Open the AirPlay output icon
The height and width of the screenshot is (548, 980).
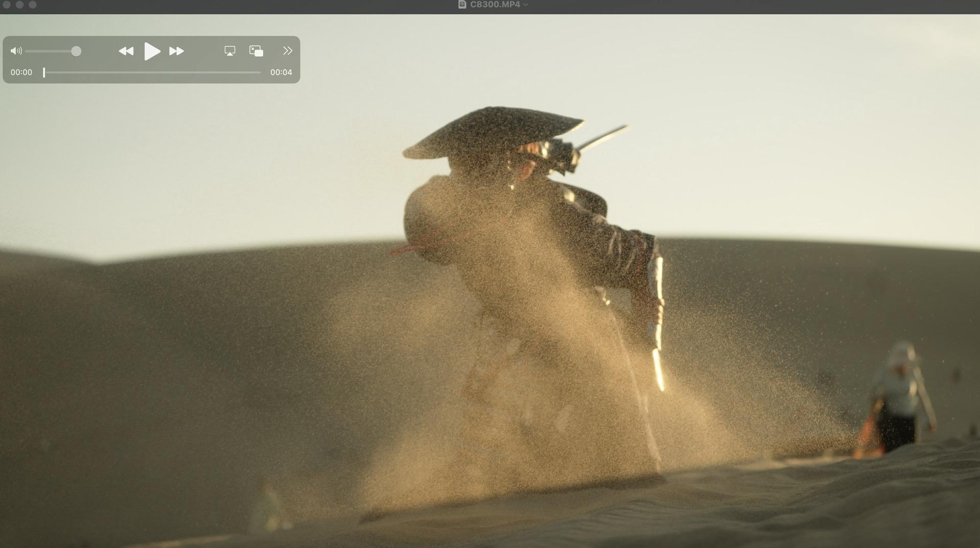tap(230, 51)
